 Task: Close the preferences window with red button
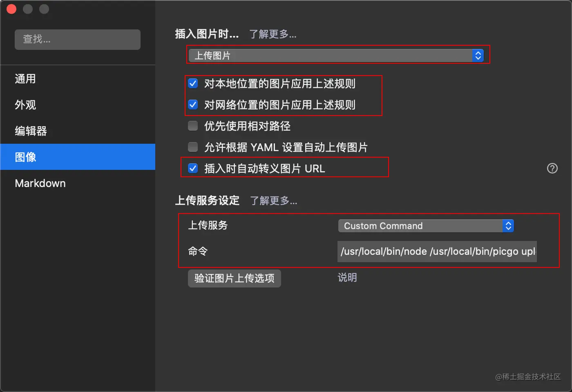[x=11, y=9]
